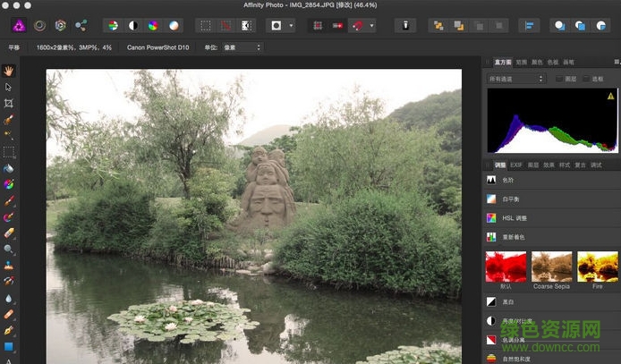Apply Auto Levels from toolbar
The height and width of the screenshot is (364, 621).
pos(114,26)
